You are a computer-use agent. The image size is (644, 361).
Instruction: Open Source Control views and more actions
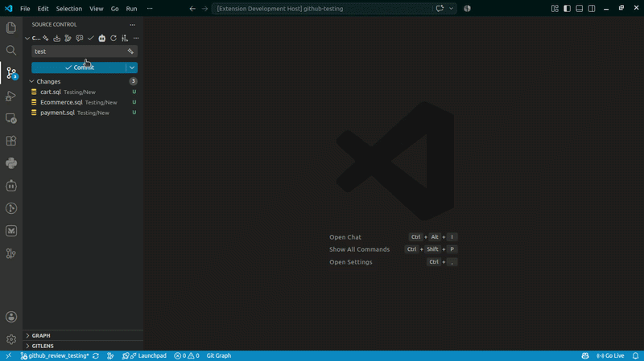click(132, 25)
